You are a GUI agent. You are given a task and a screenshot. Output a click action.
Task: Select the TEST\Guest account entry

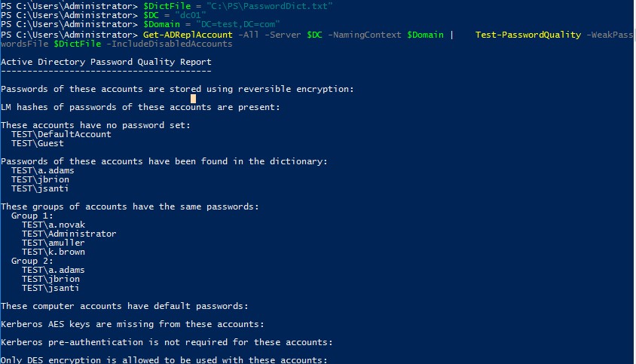pyautogui.click(x=38, y=143)
